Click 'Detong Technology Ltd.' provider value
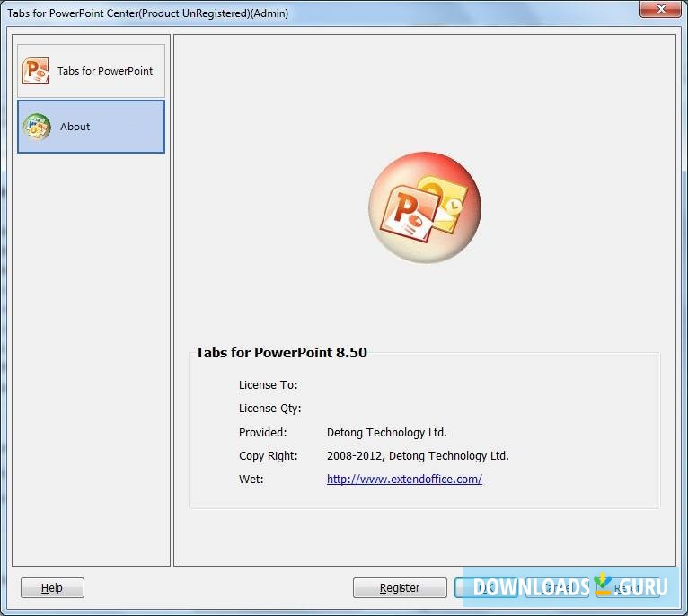The image size is (688, 616). [386, 433]
